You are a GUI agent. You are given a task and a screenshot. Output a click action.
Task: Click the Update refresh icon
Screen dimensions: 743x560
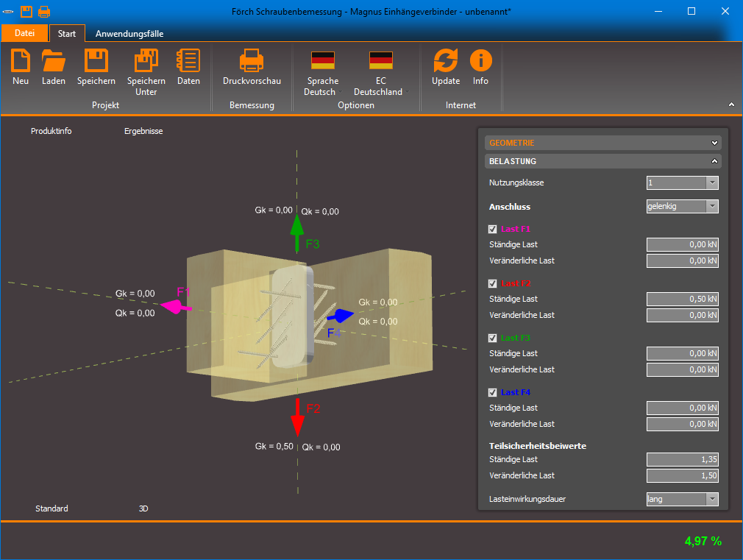[445, 60]
